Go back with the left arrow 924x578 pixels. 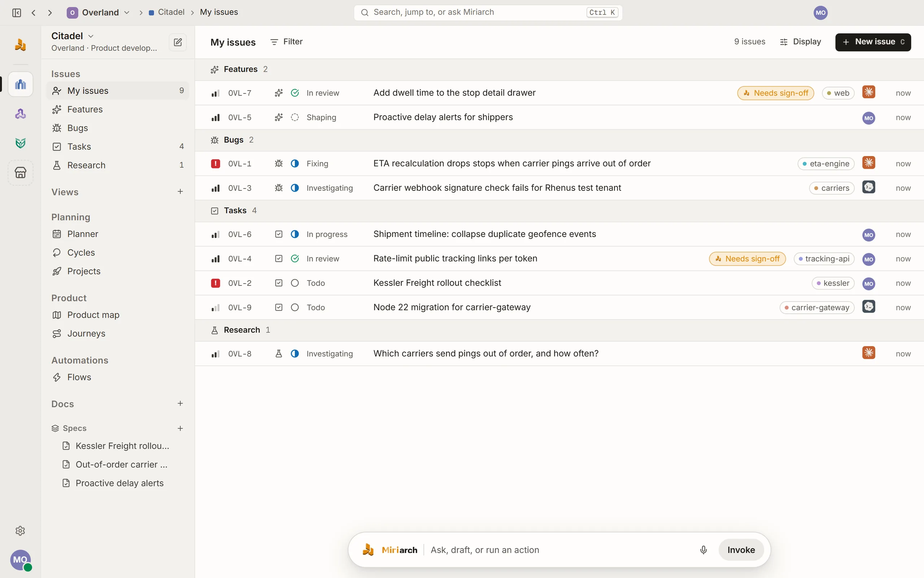coord(34,13)
